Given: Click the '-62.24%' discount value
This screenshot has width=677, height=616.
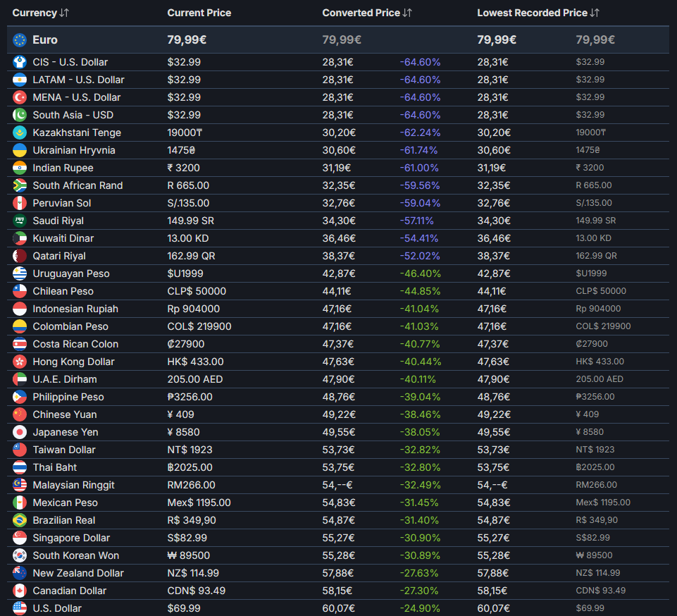Looking at the screenshot, I should pyautogui.click(x=420, y=133).
